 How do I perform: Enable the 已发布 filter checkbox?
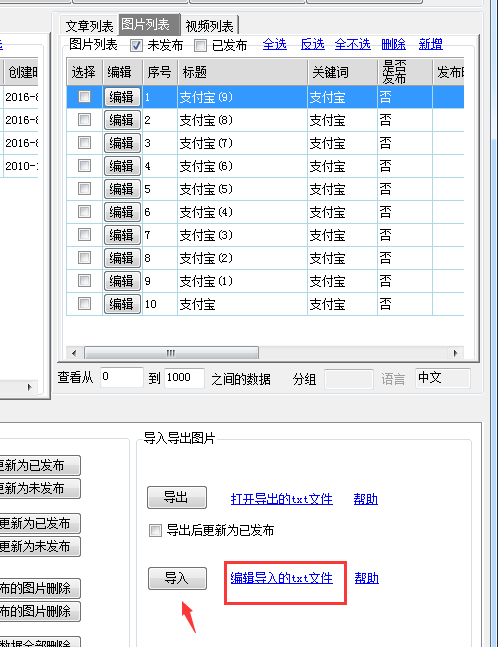(x=200, y=45)
